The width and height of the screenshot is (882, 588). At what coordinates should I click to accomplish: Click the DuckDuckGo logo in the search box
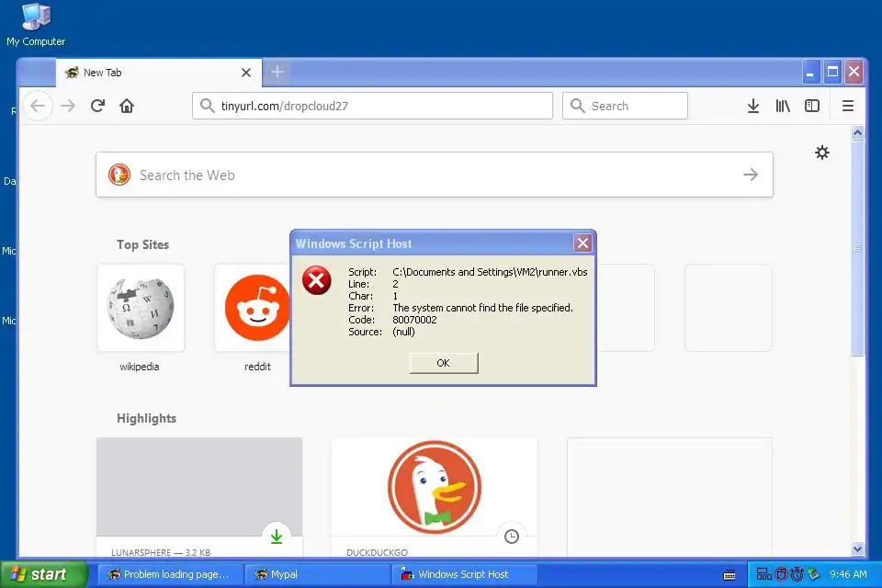coord(119,175)
